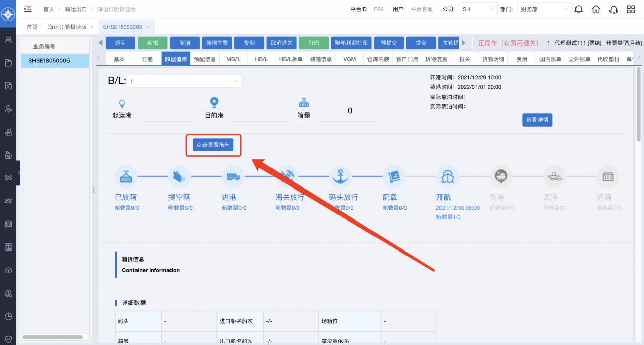Click the 码头放行 anchor status icon
Screen dimensions: 644x345
340,176
